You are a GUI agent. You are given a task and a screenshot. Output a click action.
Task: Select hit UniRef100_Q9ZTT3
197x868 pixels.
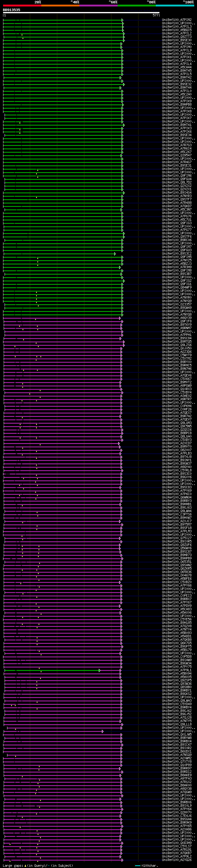coord(177,37)
